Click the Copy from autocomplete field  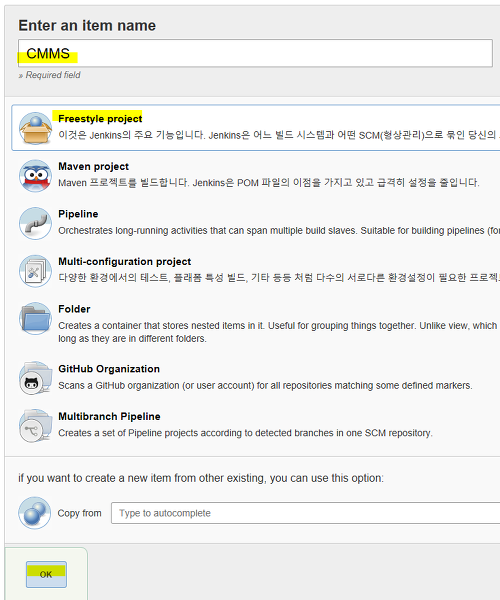tap(305, 513)
